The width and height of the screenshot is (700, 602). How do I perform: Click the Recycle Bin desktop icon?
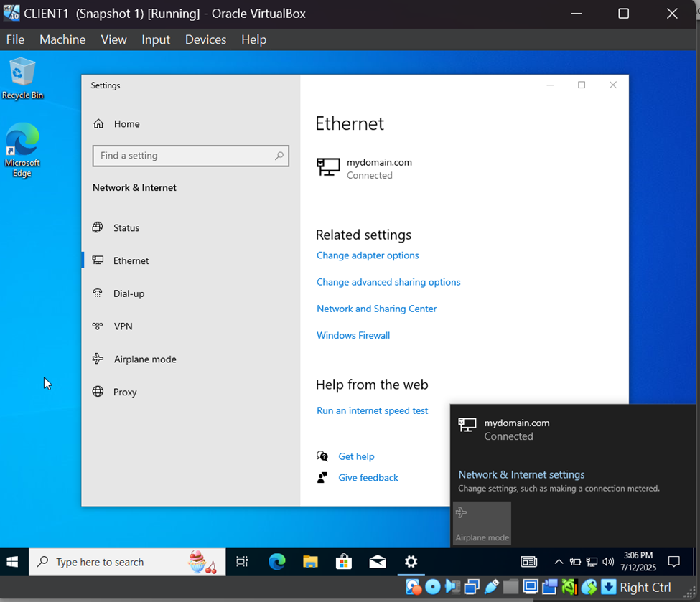coord(22,79)
